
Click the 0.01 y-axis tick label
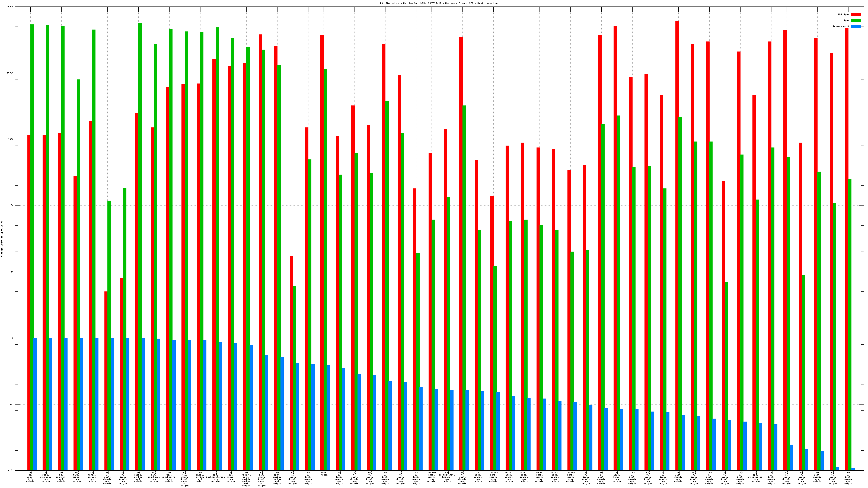tap(11, 470)
